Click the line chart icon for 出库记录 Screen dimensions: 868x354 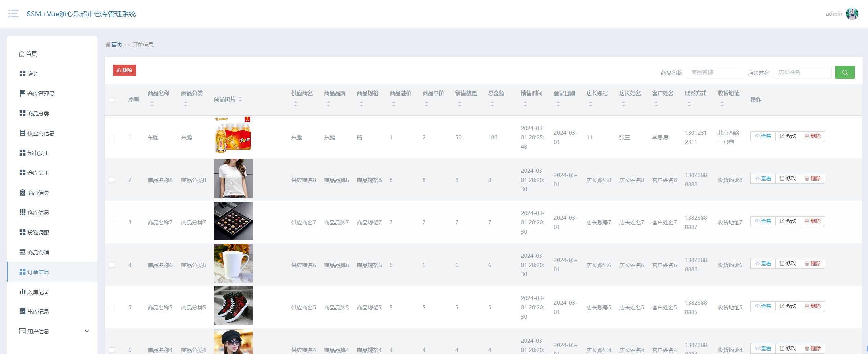click(22, 312)
